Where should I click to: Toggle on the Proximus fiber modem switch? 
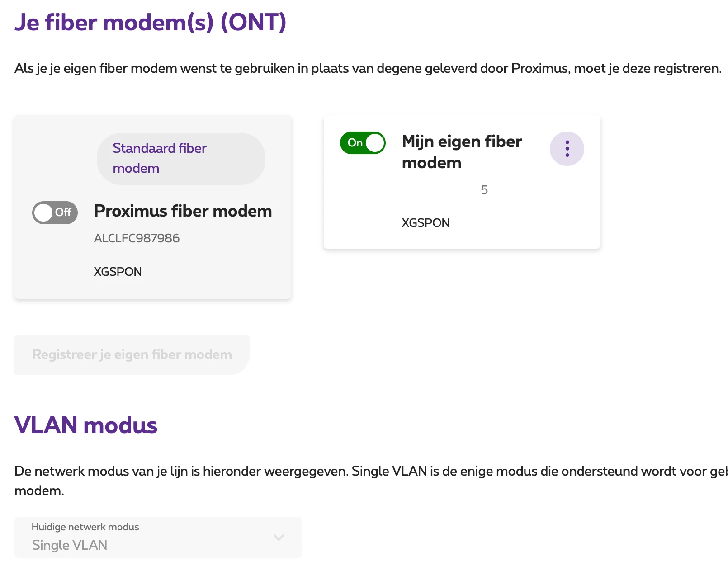pyautogui.click(x=55, y=212)
